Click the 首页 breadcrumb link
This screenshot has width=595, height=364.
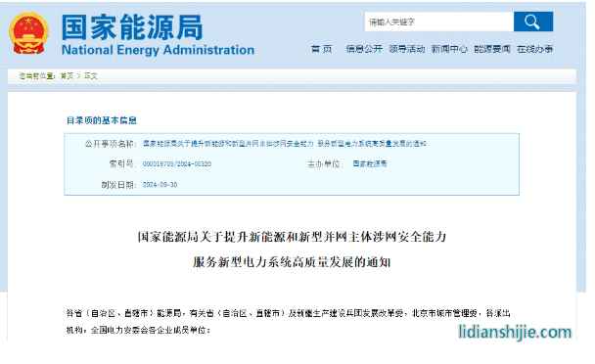click(67, 76)
